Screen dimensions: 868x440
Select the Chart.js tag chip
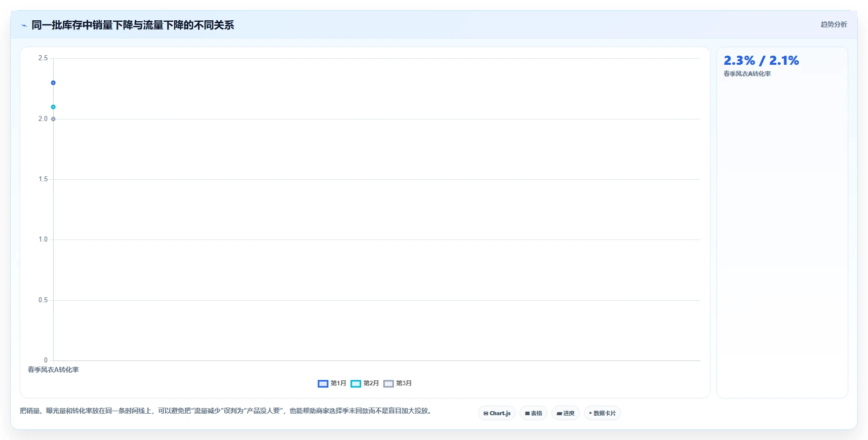pos(497,413)
